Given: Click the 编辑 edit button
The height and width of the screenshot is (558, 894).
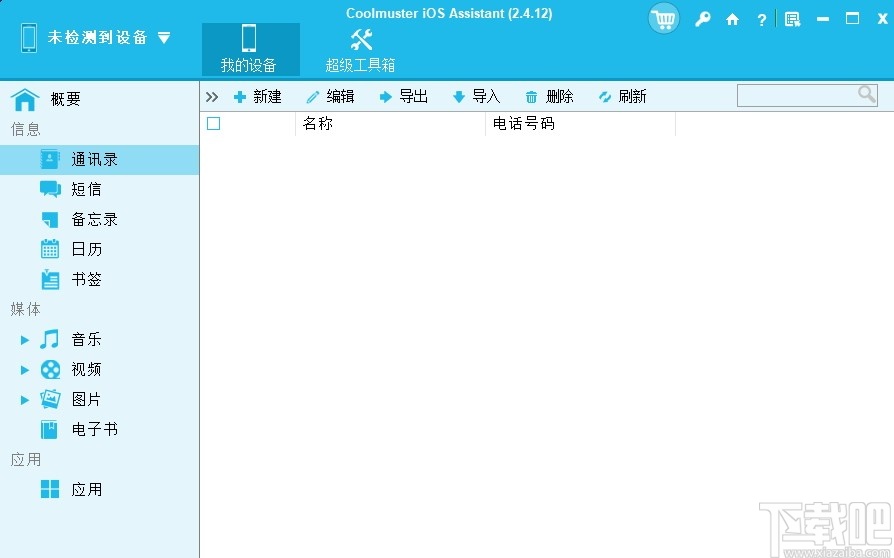Looking at the screenshot, I should click(x=331, y=97).
